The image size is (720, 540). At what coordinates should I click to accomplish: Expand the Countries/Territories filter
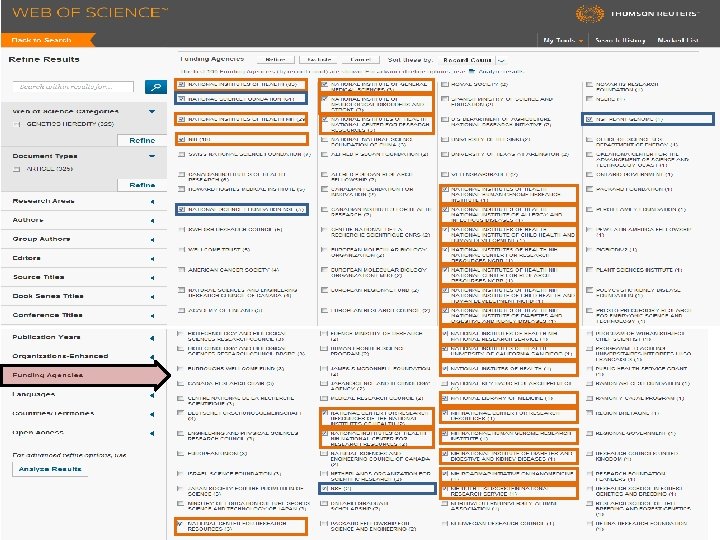coord(152,414)
